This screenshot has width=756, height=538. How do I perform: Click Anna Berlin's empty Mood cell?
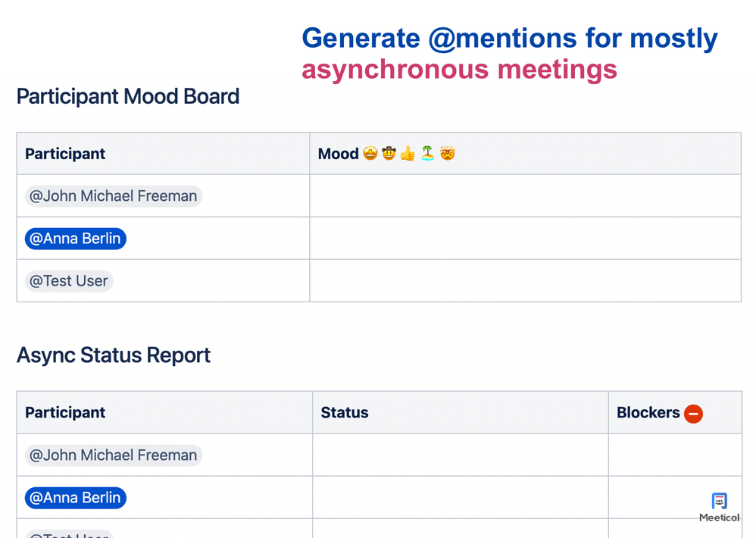tap(524, 239)
